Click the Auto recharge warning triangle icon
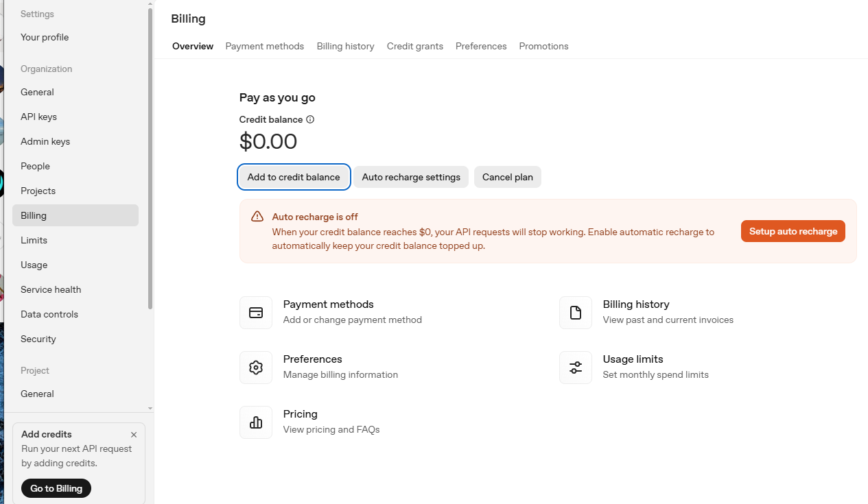 coord(257,217)
